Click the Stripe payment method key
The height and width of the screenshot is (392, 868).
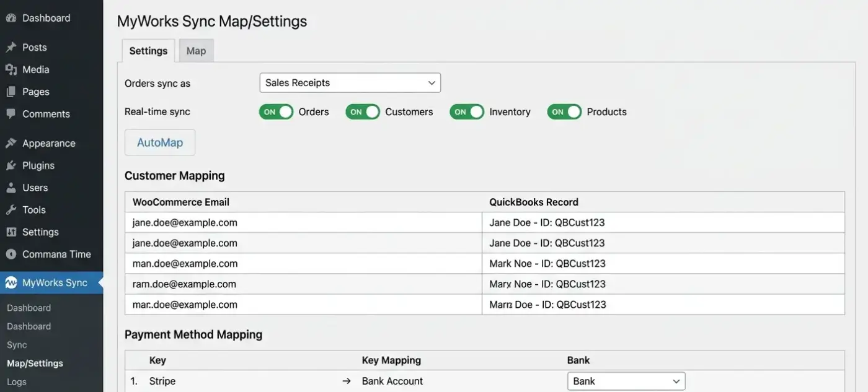[x=162, y=381]
